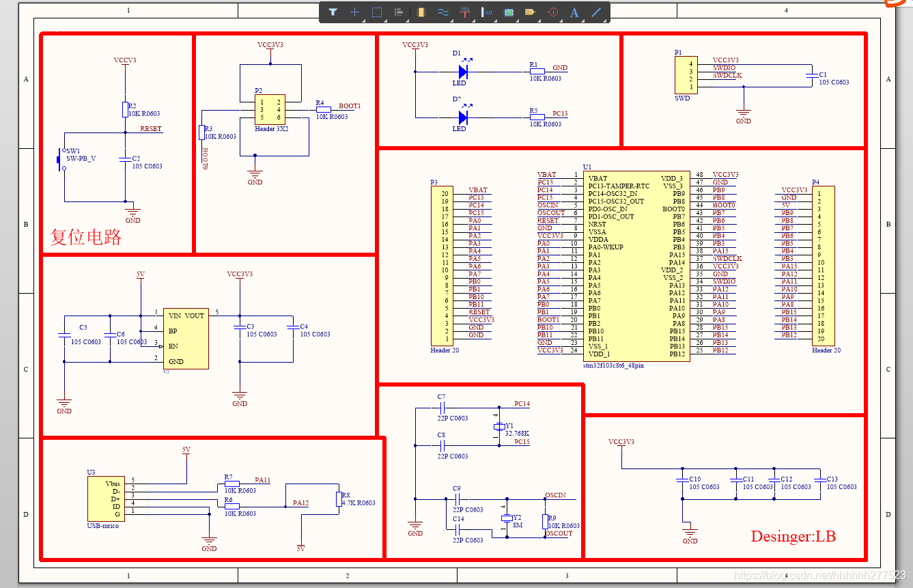Viewport: 913px width, 588px height.
Task: Select the P1 SWD header symbol
Action: (686, 75)
